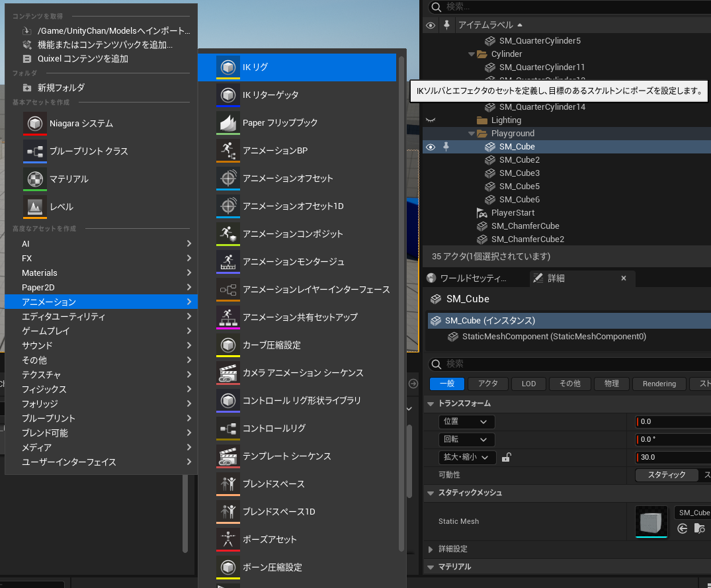Switch to the 詳細 tab
Screen dimensions: 711x588
582,278
